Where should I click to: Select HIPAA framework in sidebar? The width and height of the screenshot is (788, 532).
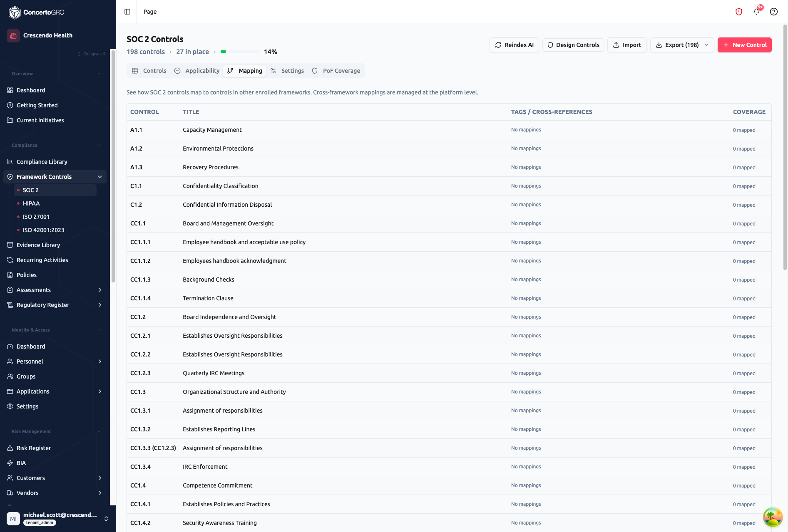tap(55, 203)
